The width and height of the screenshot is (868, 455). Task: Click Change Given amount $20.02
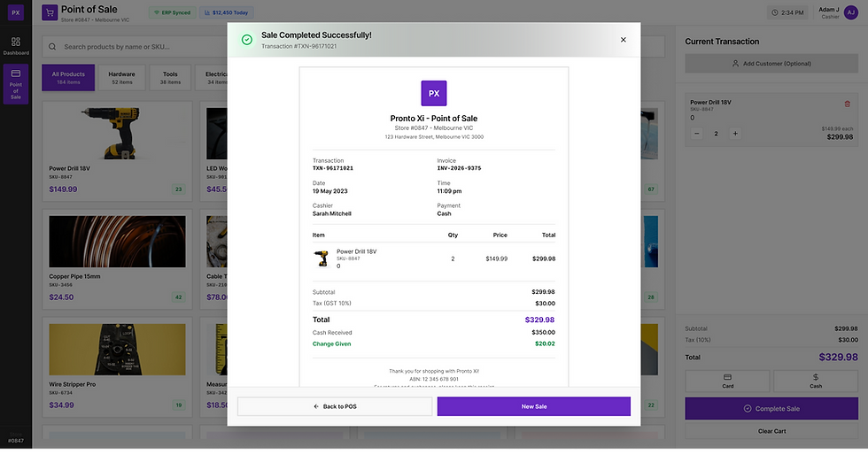pos(545,343)
